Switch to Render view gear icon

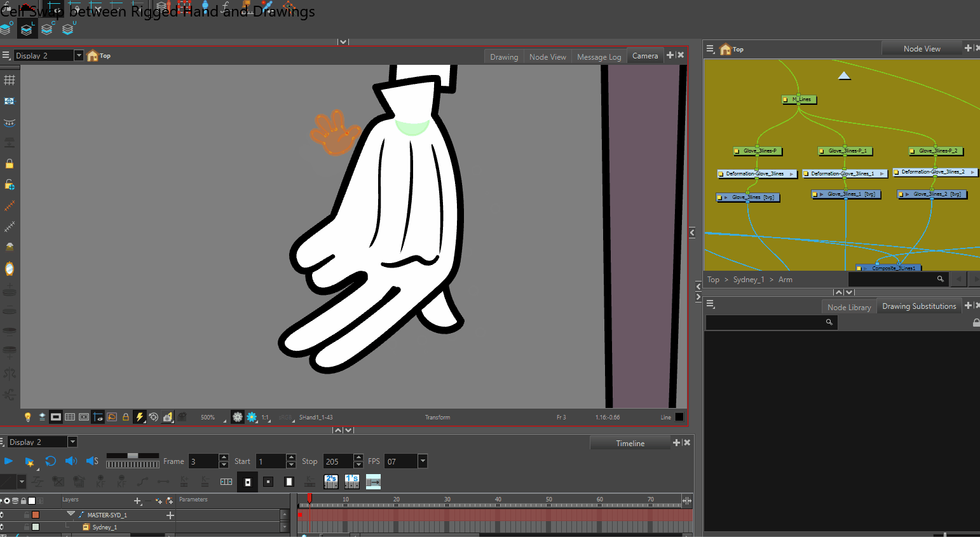coord(238,417)
